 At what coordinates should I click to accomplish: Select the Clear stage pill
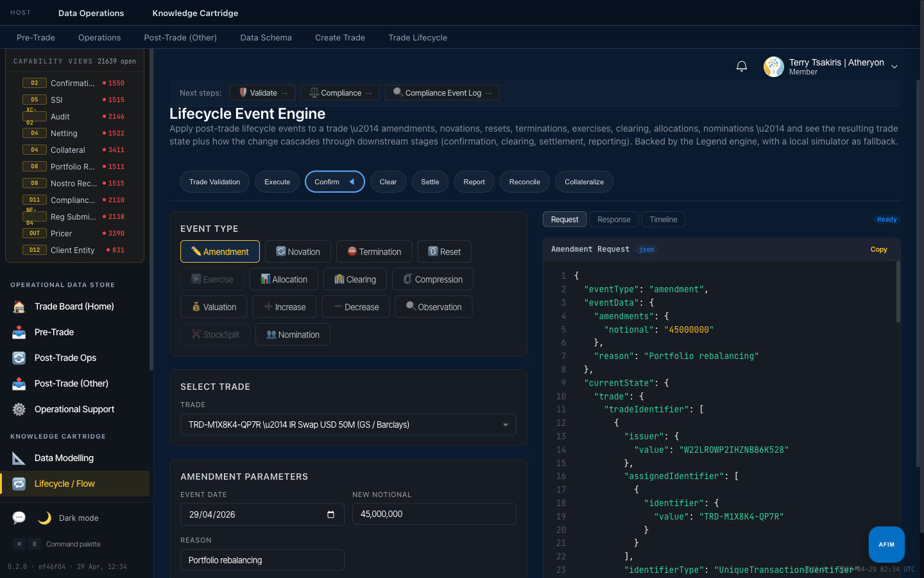pos(388,182)
